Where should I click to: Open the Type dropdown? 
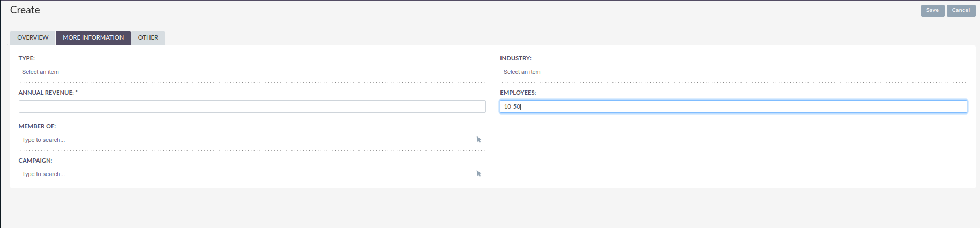[252, 72]
